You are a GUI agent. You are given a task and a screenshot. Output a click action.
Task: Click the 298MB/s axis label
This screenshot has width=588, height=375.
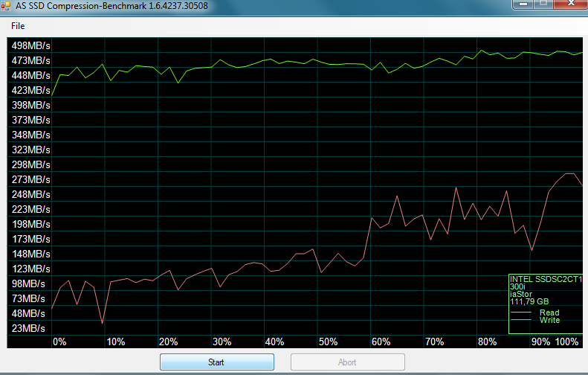(30, 164)
